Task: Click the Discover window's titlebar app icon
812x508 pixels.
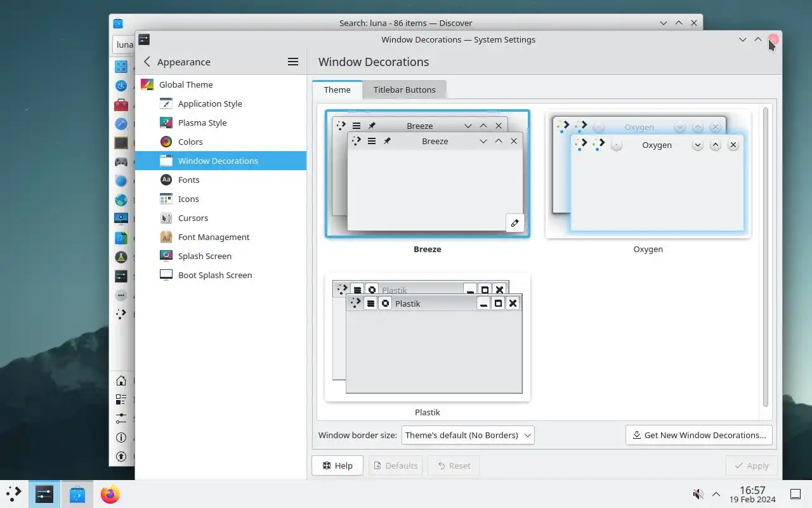Action: pyautogui.click(x=118, y=23)
